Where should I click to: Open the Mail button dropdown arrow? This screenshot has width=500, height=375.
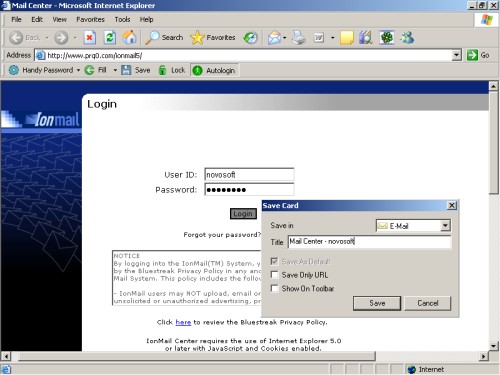tap(285, 38)
